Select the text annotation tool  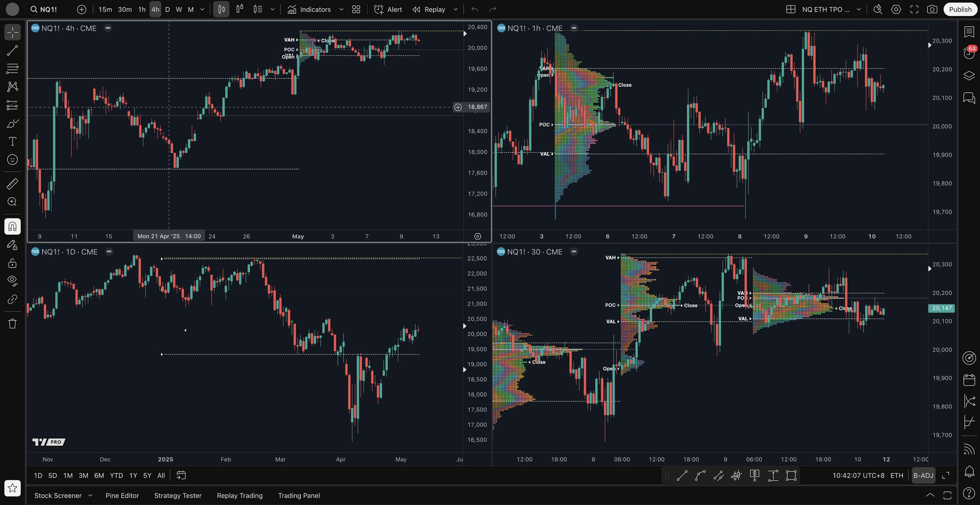[x=12, y=141]
